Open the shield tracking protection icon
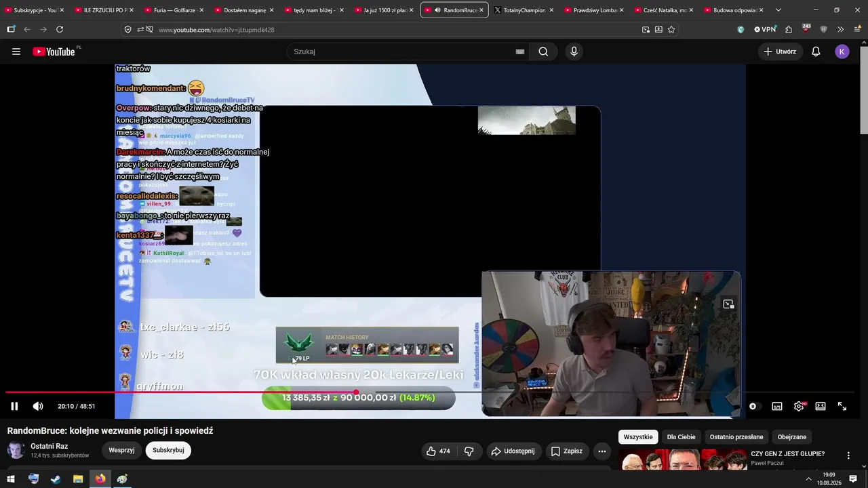868x488 pixels. tap(127, 30)
